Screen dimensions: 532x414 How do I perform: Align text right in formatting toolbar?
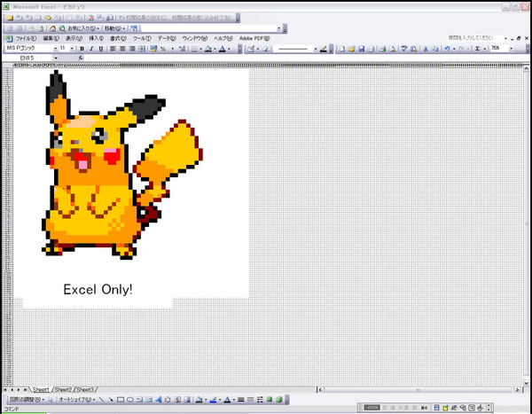132,49
